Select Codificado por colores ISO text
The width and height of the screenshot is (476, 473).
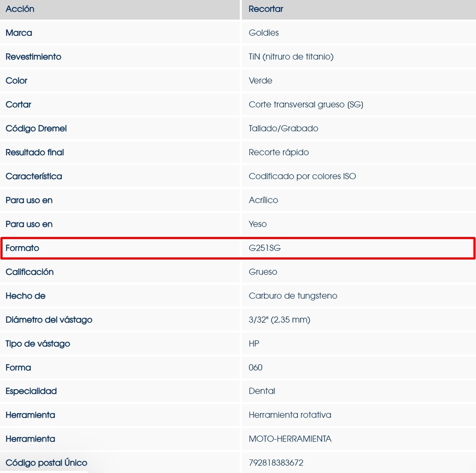[x=302, y=176]
